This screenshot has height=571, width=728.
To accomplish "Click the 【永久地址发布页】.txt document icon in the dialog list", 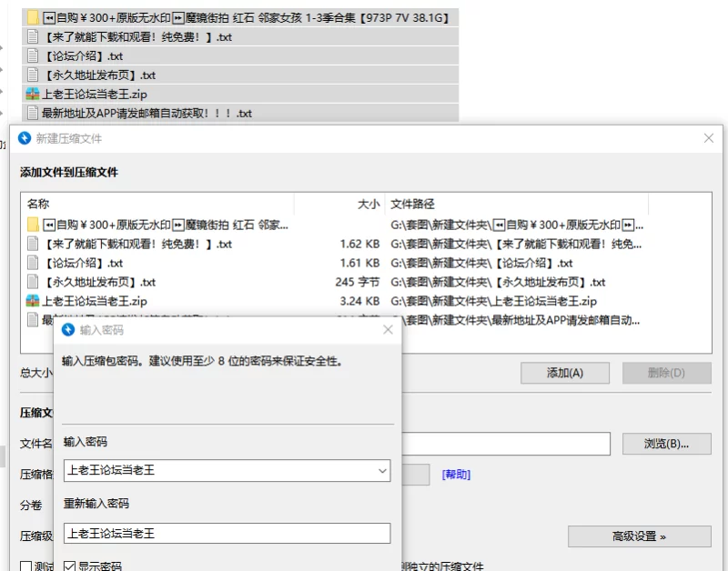I will tap(33, 282).
